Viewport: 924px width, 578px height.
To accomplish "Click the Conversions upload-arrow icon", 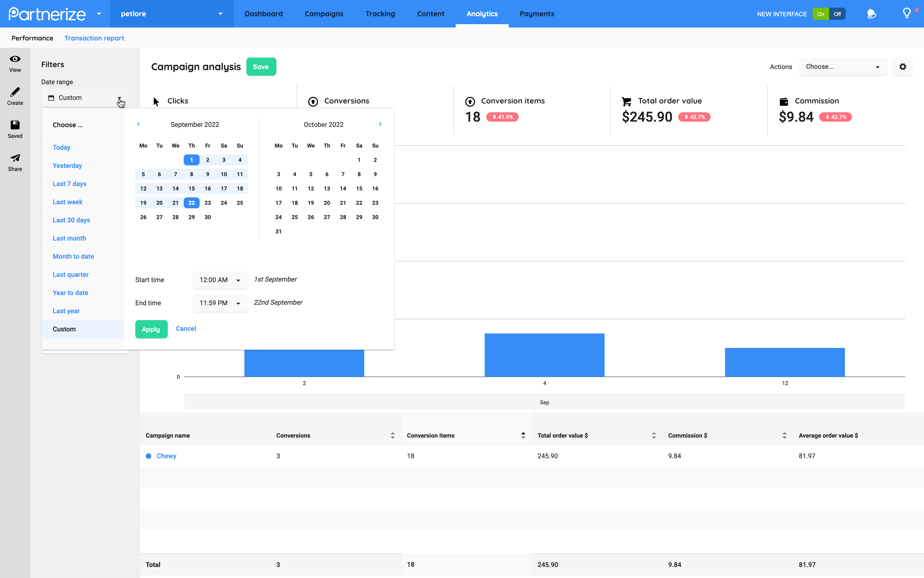I will tap(313, 101).
